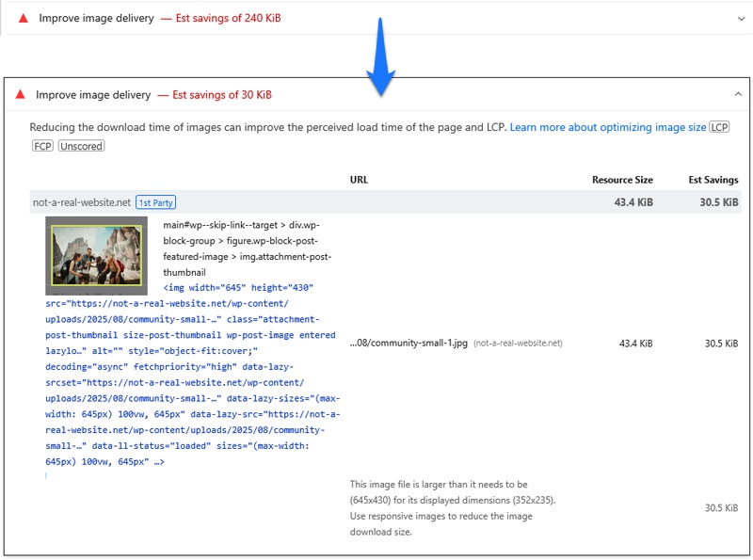753x560 pixels.
Task: Click the FCP metric badge
Action: coord(42,146)
